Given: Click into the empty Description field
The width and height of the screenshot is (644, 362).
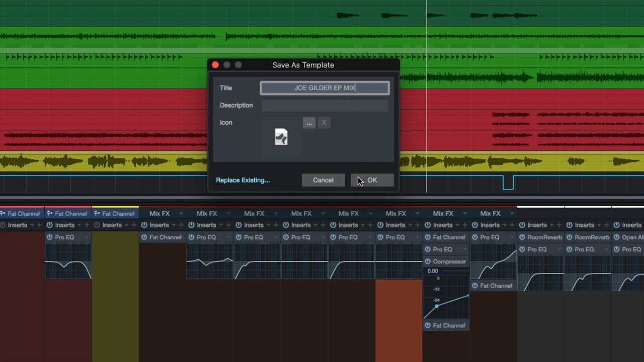Looking at the screenshot, I should (325, 105).
